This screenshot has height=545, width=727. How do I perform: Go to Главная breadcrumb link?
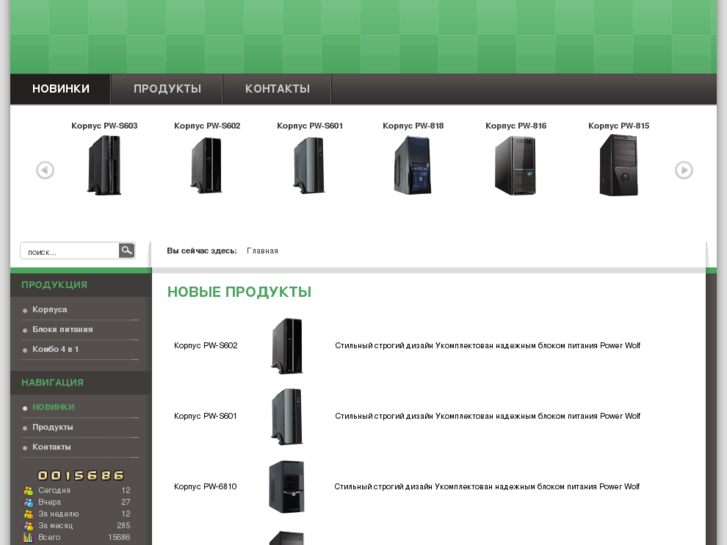pos(262,251)
